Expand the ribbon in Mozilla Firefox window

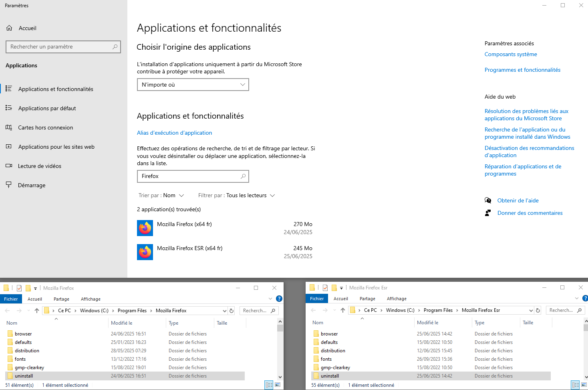click(270, 299)
